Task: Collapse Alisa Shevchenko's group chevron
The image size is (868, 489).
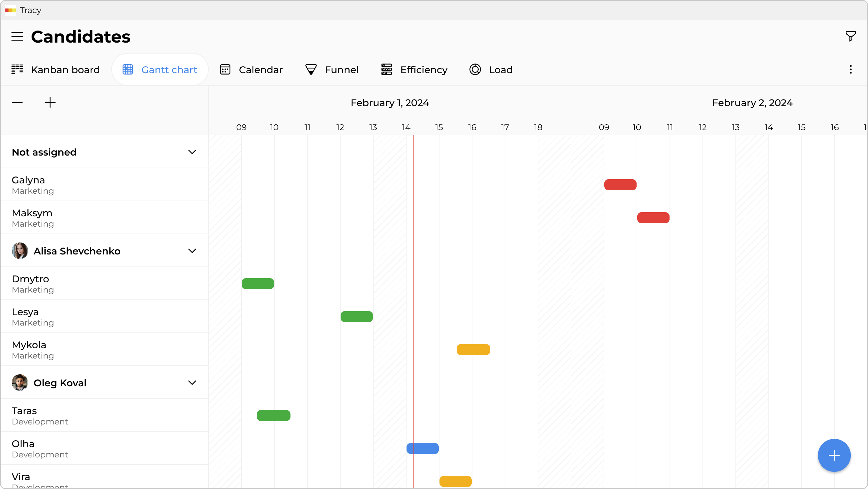Action: click(x=192, y=251)
